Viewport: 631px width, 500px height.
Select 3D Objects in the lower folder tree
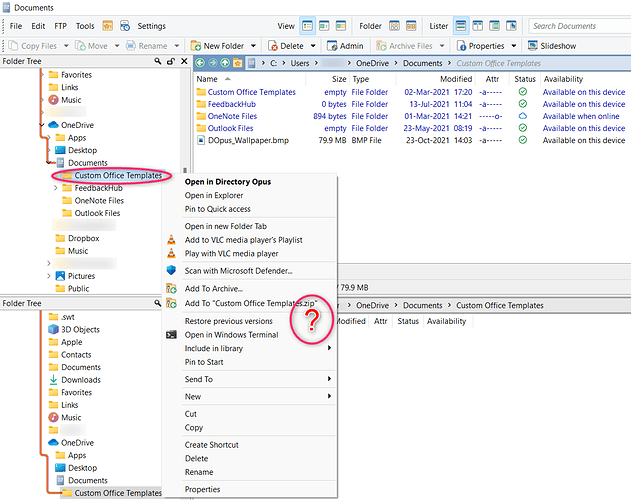point(80,330)
